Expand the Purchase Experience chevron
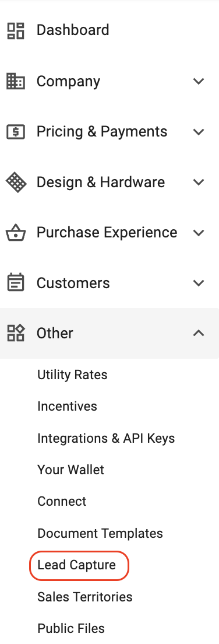Viewport: 219px width, 644px height. [x=199, y=233]
